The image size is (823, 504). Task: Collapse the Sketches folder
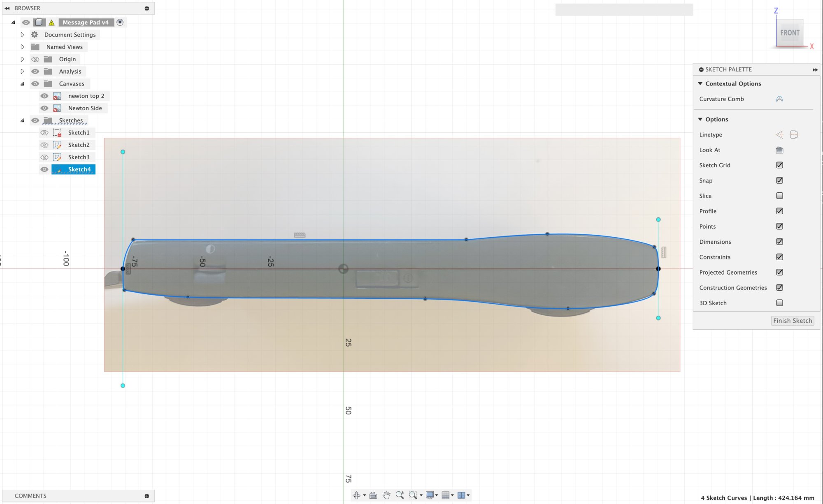pos(22,120)
